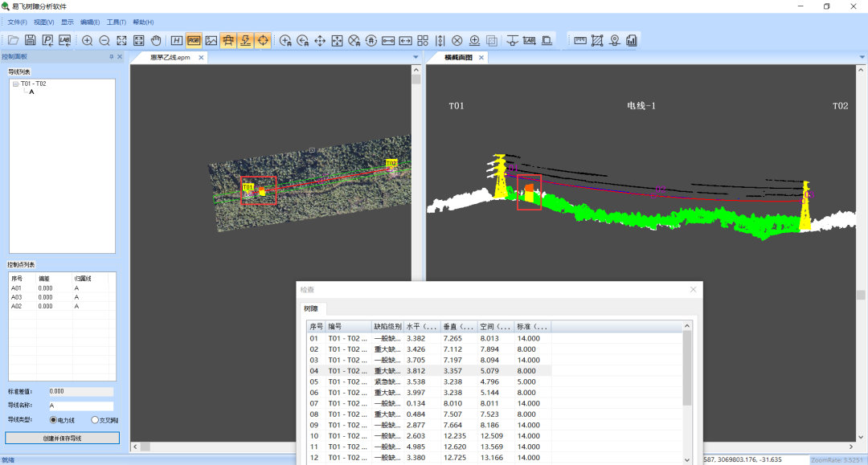Viewport: 868px width, 465px height.
Task: Collapse the T01 - T02 tree node
Action: pos(15,84)
